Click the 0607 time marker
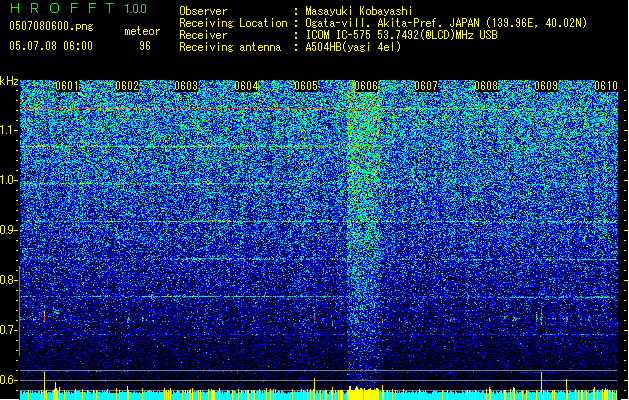This screenshot has width=629, height=400. (x=426, y=86)
